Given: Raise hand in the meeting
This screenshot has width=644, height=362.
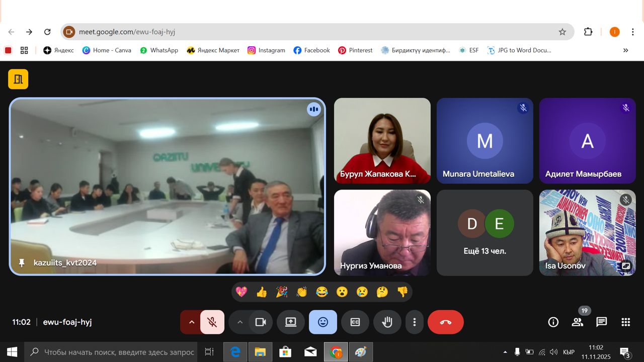Looking at the screenshot, I should coord(387,322).
